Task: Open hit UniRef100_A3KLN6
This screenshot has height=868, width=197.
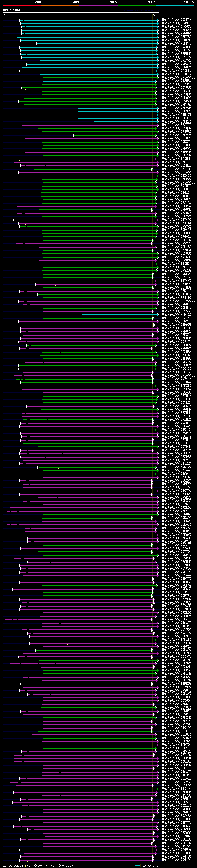Action: click(x=177, y=40)
